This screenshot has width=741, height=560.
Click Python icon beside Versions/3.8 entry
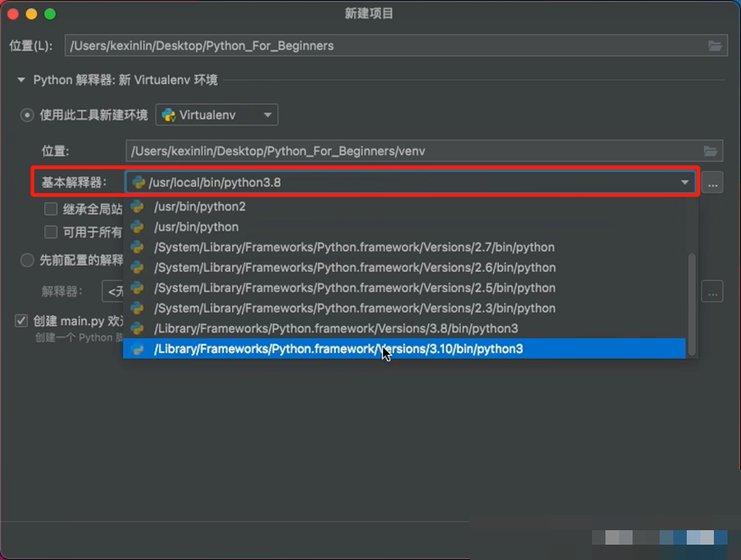[x=137, y=328]
